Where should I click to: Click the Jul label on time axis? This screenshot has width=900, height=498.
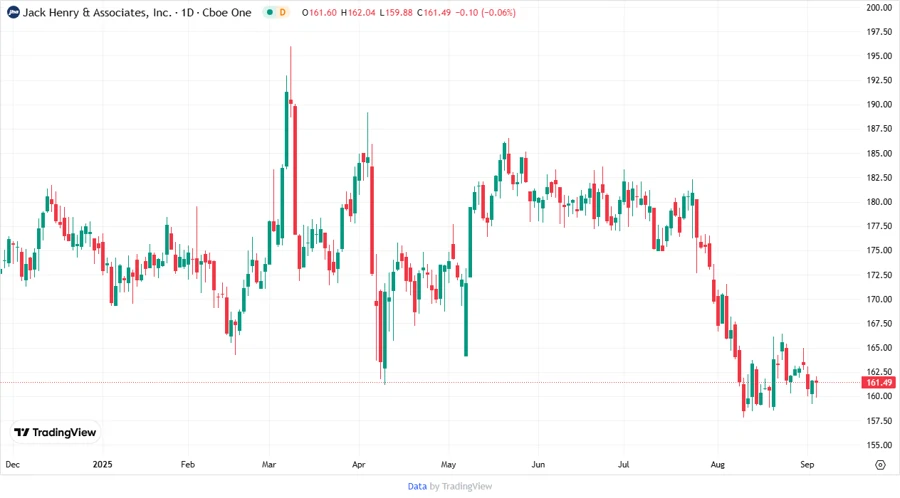[x=623, y=465]
